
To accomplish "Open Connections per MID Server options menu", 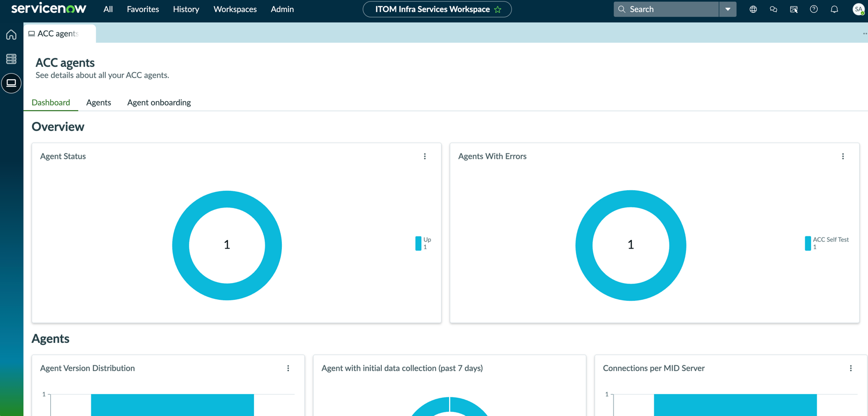I will 851,368.
